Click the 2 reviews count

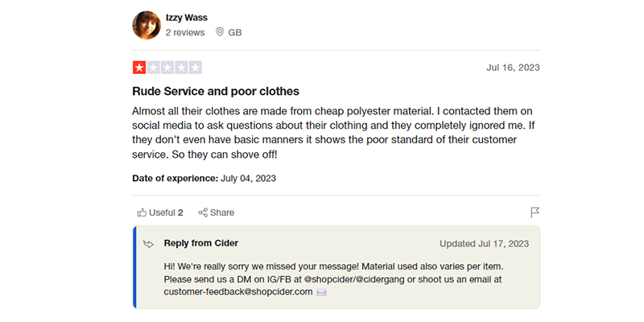tap(184, 33)
